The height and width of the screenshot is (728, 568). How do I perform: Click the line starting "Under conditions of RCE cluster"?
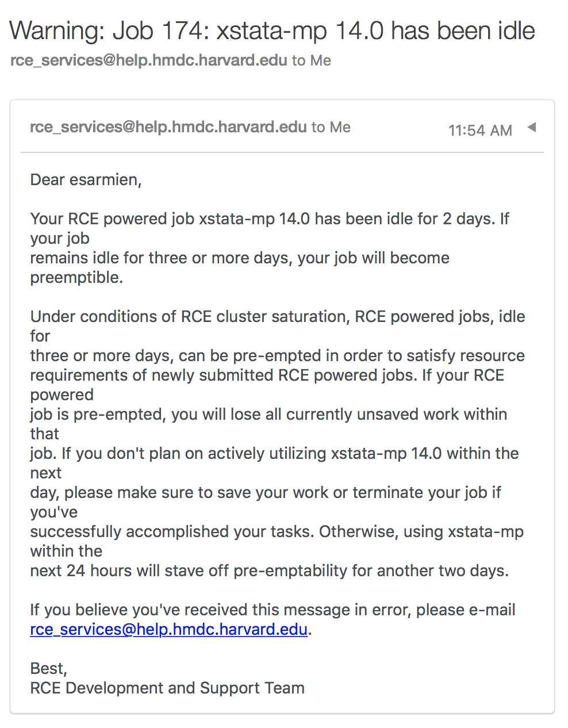point(278,317)
